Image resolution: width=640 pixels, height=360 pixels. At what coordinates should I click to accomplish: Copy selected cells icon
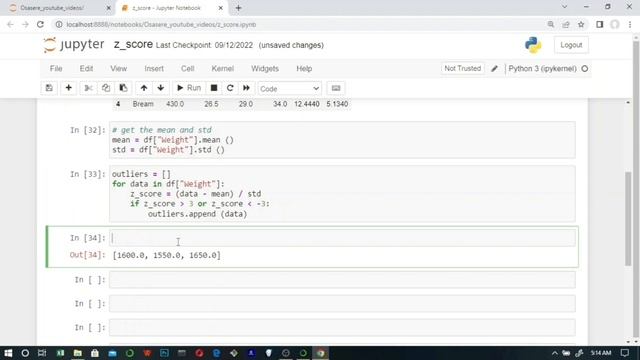coord(106,88)
